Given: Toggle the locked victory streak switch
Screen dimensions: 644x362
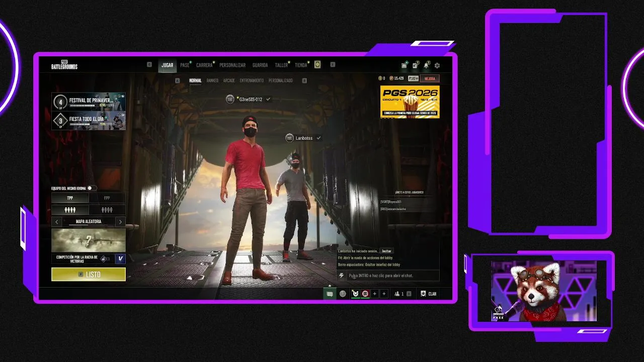Looking at the screenshot, I should 105,258.
